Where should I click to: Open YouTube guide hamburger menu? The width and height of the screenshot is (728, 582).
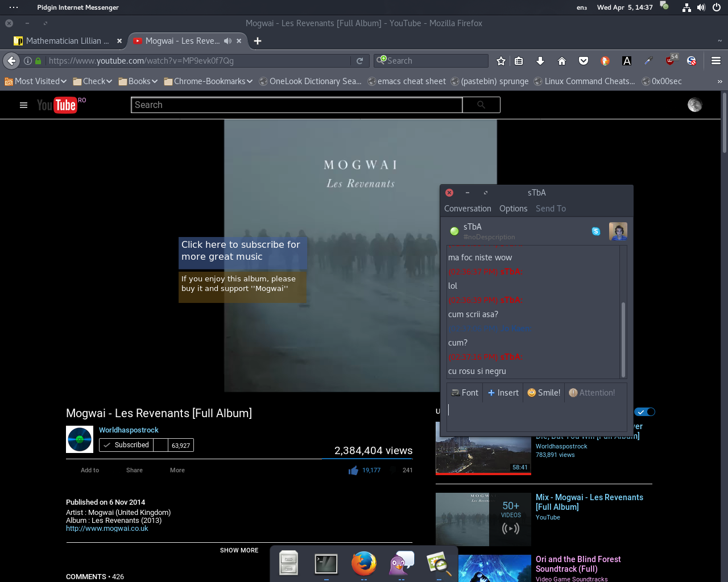[x=23, y=105]
